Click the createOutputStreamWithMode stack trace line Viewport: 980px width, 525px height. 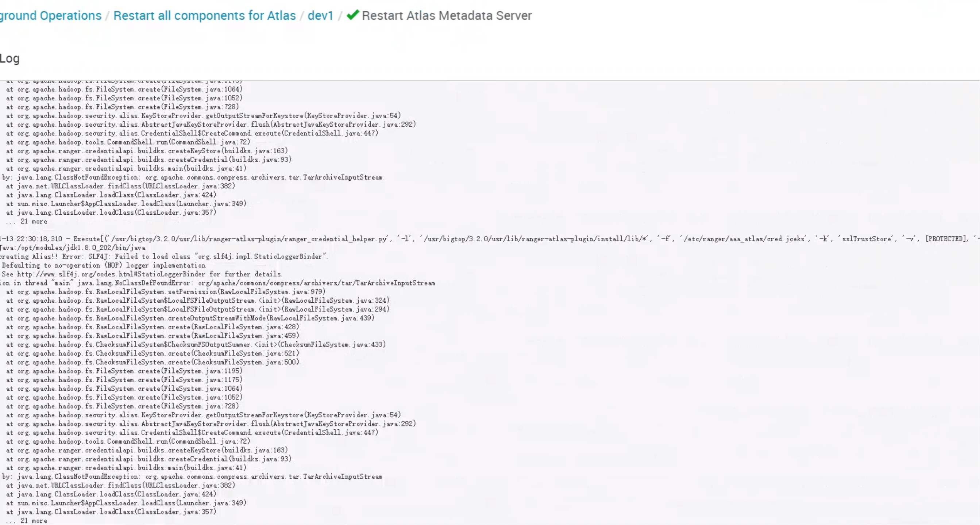point(190,318)
